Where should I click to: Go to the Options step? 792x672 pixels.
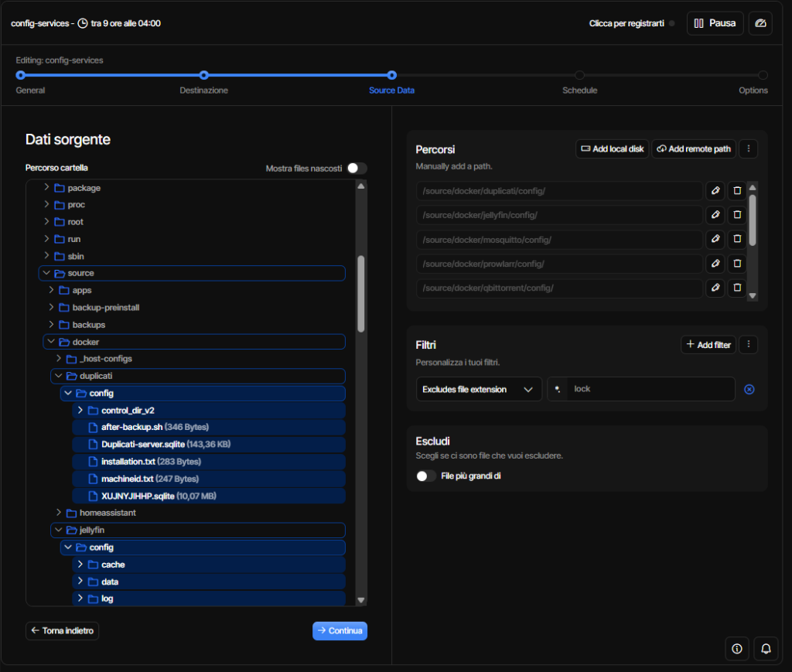(x=763, y=75)
